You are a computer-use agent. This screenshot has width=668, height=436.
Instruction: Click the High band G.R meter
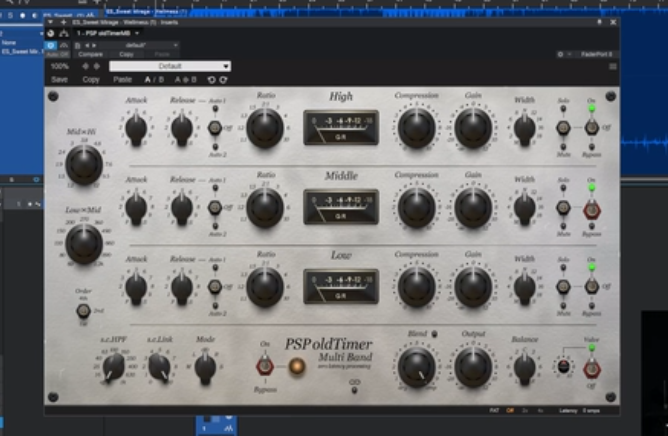coord(341,127)
